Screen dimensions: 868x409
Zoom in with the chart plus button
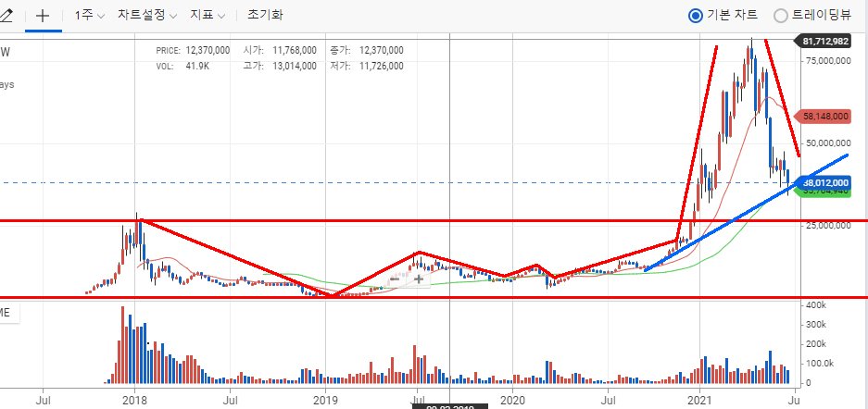point(419,279)
